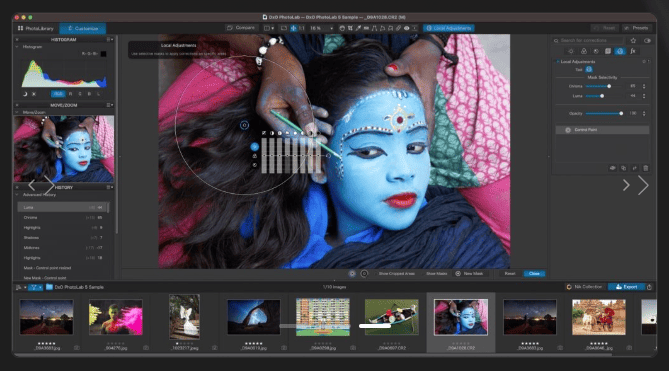Select the L histogram channel

pyautogui.click(x=99, y=94)
